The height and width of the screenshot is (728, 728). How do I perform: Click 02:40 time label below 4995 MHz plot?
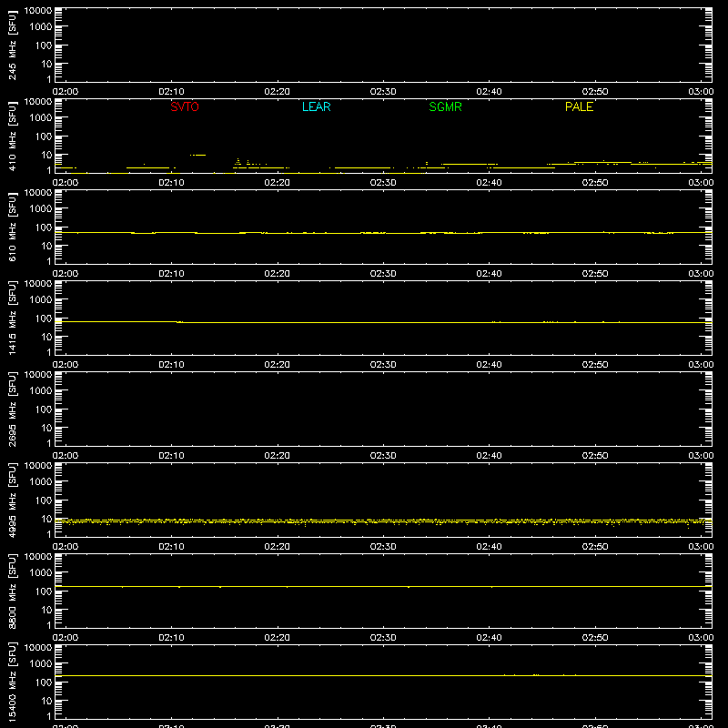(489, 547)
